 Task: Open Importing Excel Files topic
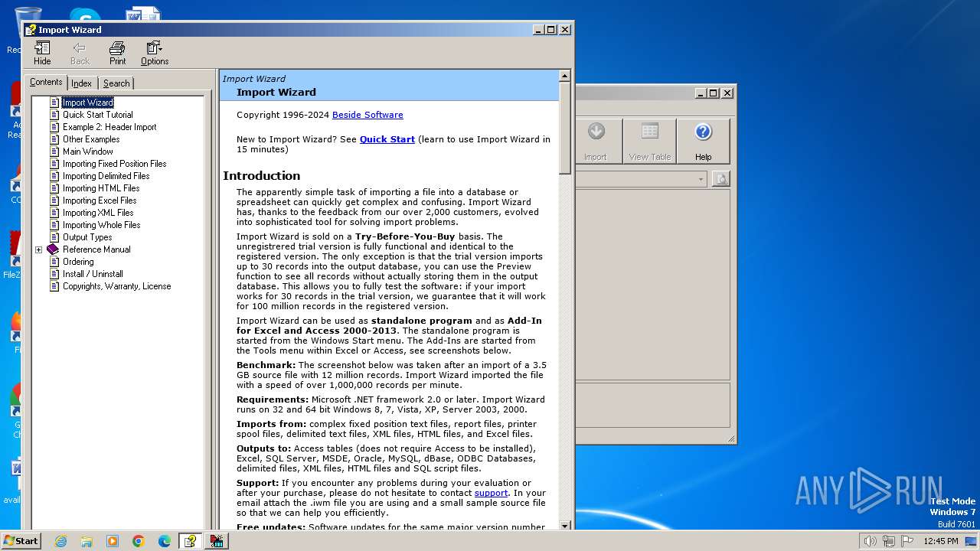[x=100, y=201]
